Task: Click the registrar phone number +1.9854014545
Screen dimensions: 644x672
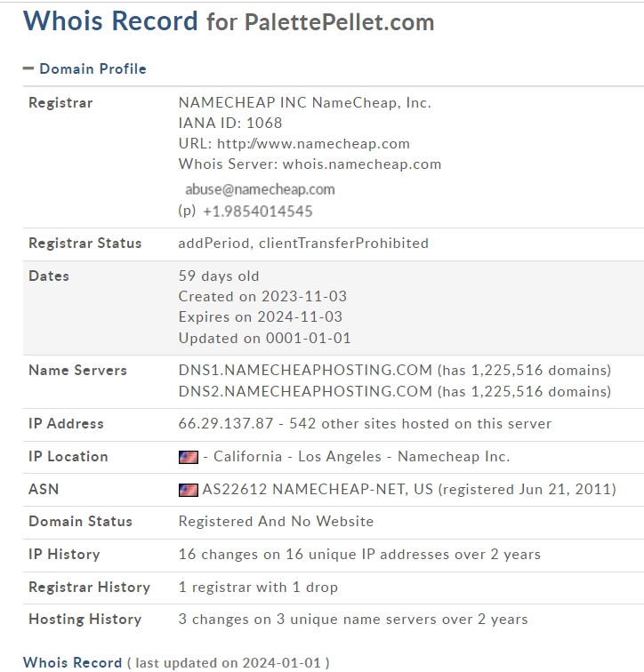Action: pos(258,212)
